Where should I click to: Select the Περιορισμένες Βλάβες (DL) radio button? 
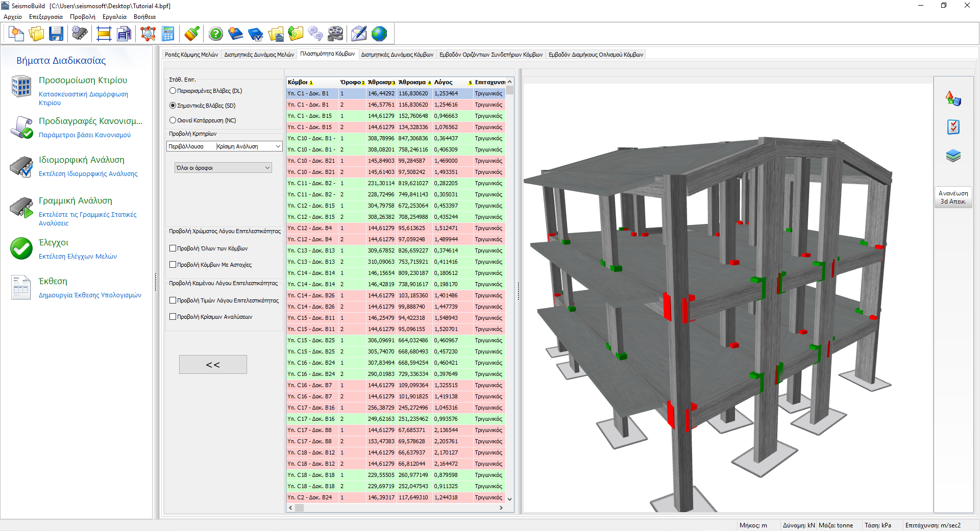point(173,91)
